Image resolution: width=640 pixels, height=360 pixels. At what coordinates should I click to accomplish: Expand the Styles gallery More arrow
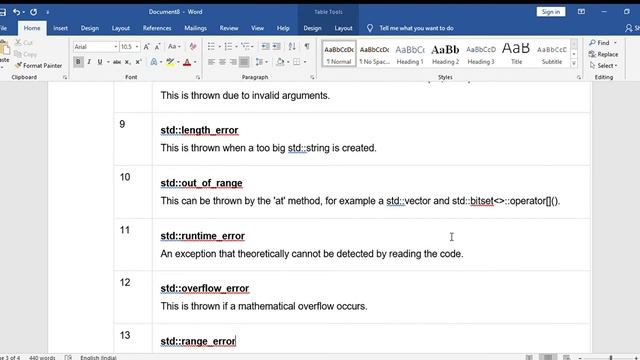tap(574, 63)
